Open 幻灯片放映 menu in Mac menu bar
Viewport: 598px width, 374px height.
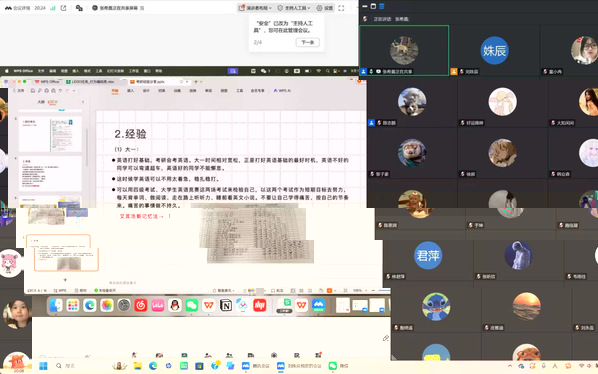[x=115, y=71]
